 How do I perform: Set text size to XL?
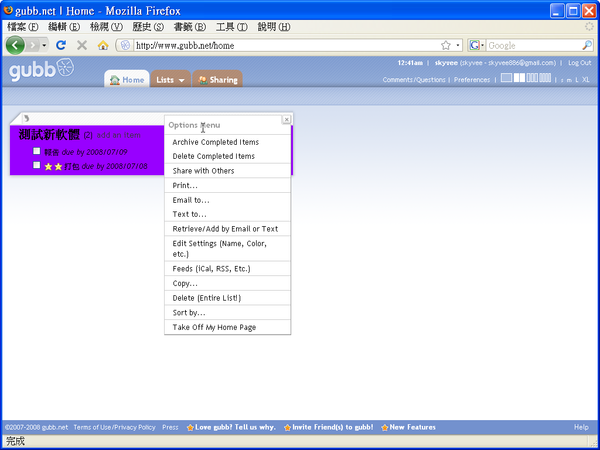586,80
